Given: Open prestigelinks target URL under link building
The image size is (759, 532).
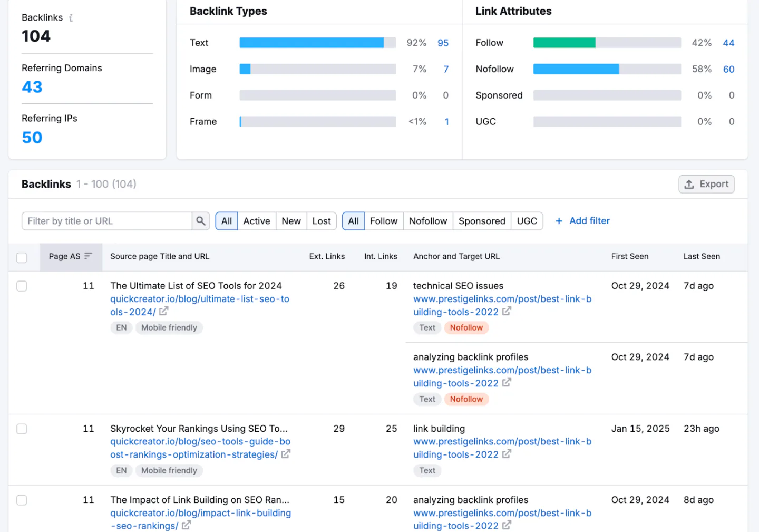Looking at the screenshot, I should pyautogui.click(x=502, y=448).
